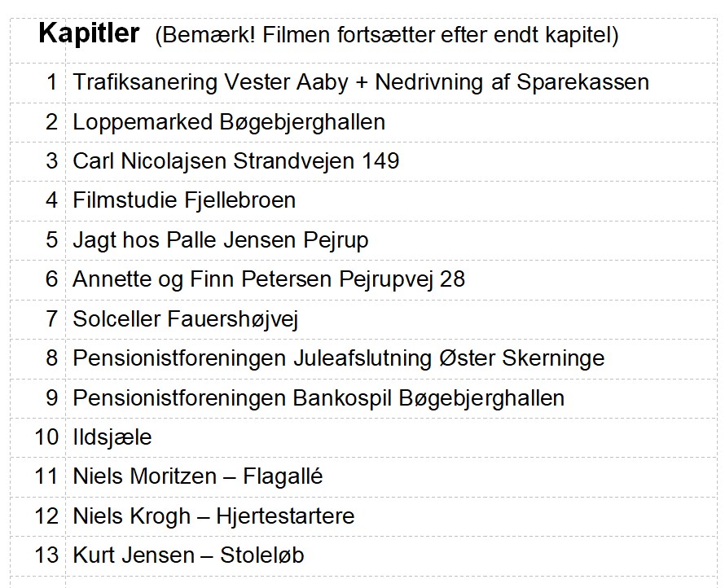Click the Ildsjæle chapter entry
This screenshot has width=725, height=588.
click(x=112, y=437)
